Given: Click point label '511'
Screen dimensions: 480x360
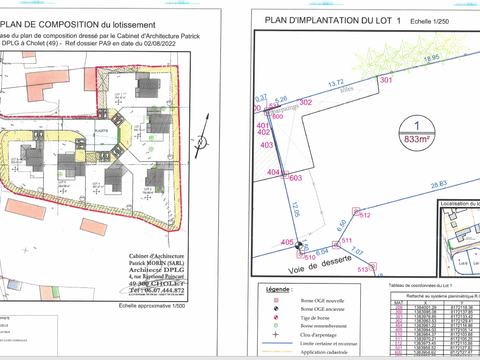Looking at the screenshot, I should click(347, 240).
